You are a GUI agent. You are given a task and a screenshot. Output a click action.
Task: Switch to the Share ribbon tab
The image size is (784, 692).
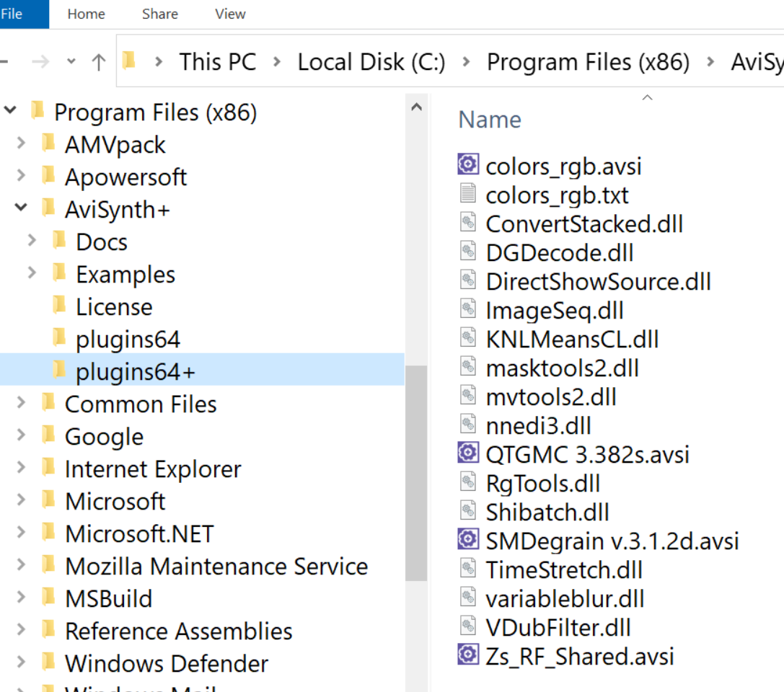pos(160,14)
